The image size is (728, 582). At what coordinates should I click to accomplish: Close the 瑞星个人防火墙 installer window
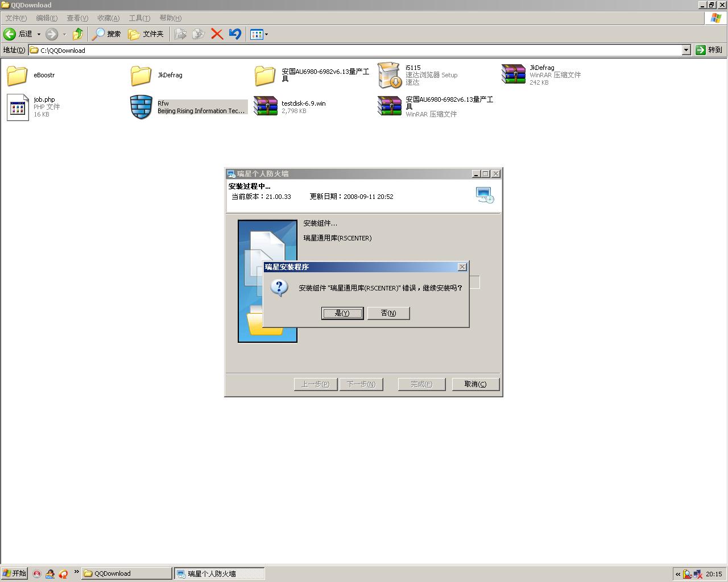[496, 174]
